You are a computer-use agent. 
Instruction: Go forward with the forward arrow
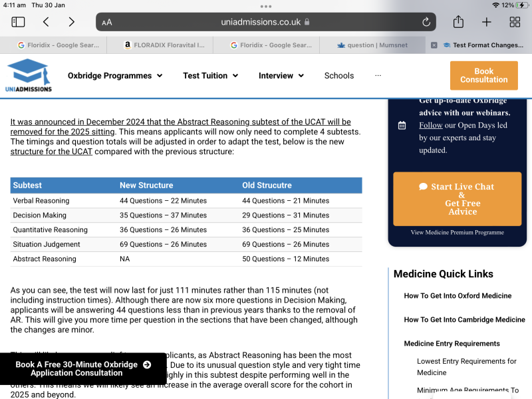[x=71, y=22]
